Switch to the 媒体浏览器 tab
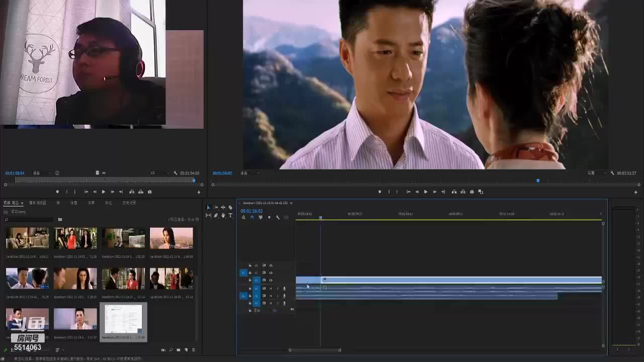 point(38,203)
